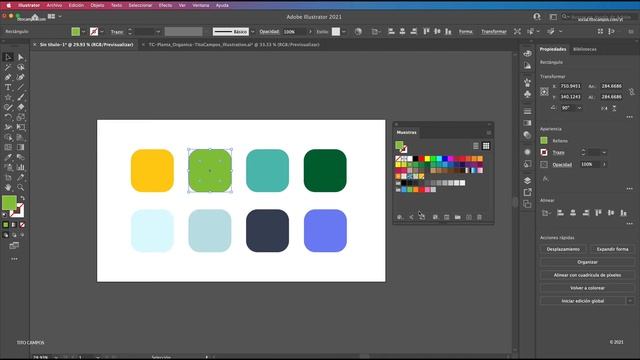This screenshot has width=640, height=360.
Task: Select the dark green rounded square on artboard
Action: pos(325,171)
